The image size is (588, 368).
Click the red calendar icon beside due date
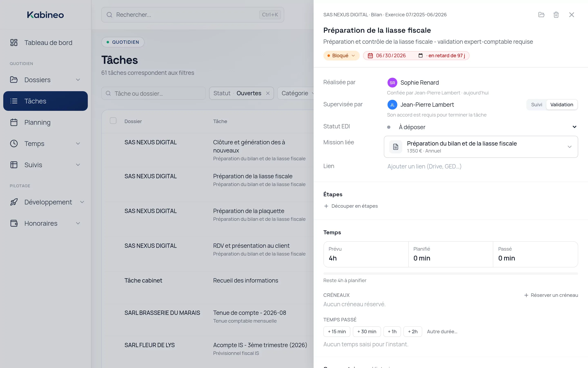click(370, 56)
